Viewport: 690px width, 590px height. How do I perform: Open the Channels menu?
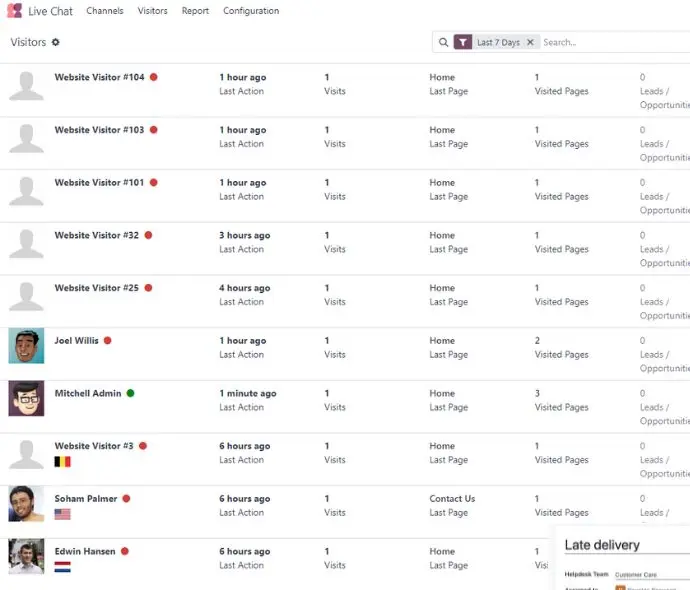(x=105, y=11)
